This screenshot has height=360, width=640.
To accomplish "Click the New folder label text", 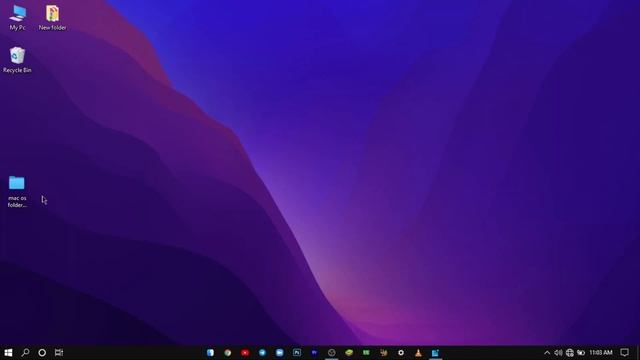I will [x=53, y=28].
